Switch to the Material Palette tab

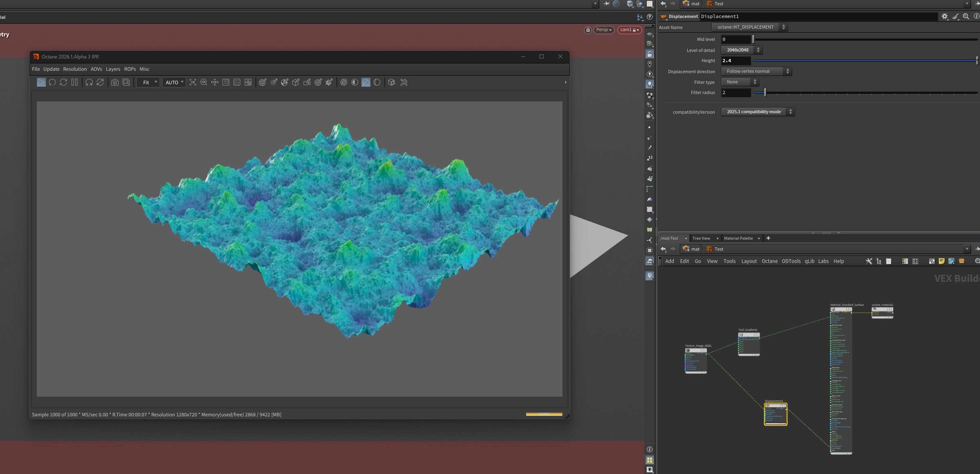click(738, 238)
